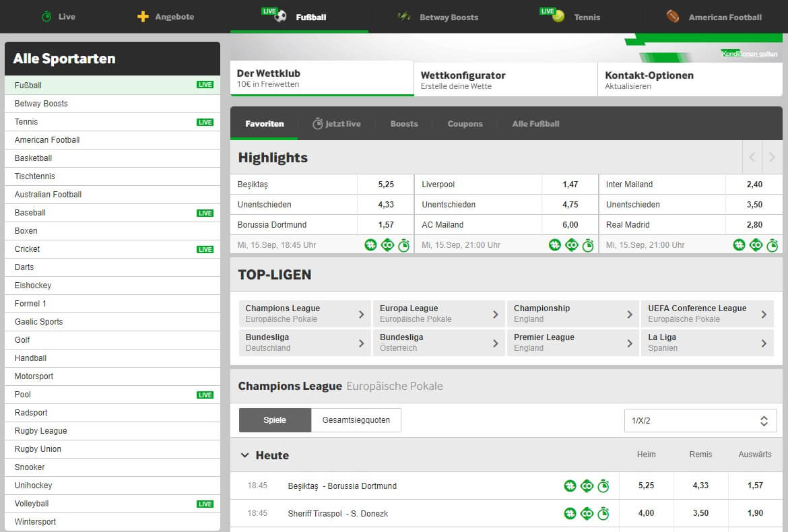Click hashtag icon in Beşiktaş - Borussia Dortmund row
Viewport: 788px width, 532px height.
coord(570,486)
